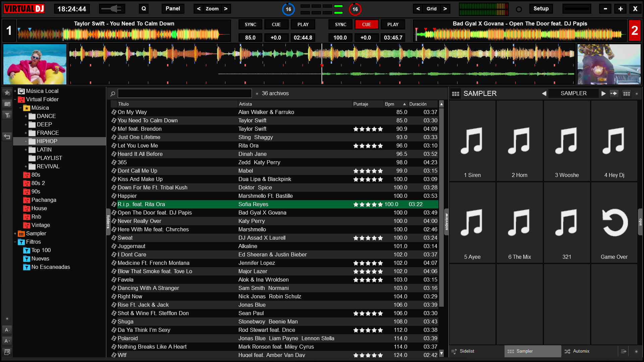Image resolution: width=644 pixels, height=362 pixels.
Task: Click the add favorite folder star icon
Action: [7, 93]
